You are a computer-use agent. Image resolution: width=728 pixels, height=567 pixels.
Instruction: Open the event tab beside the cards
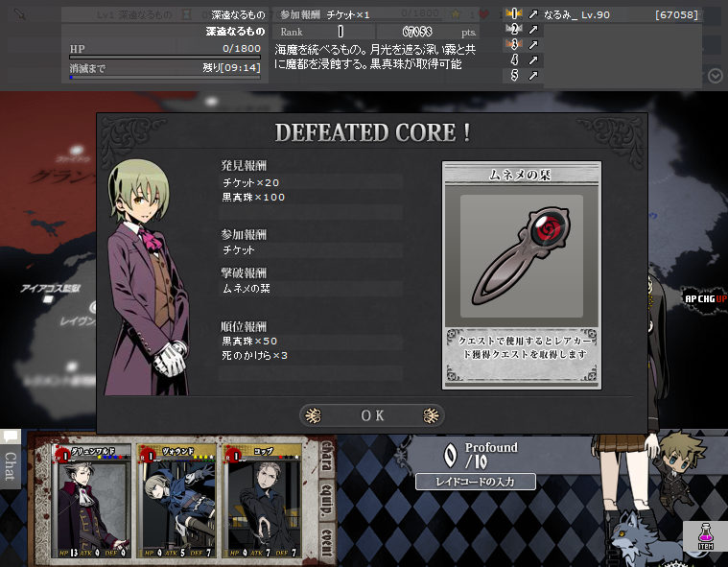pyautogui.click(x=327, y=541)
